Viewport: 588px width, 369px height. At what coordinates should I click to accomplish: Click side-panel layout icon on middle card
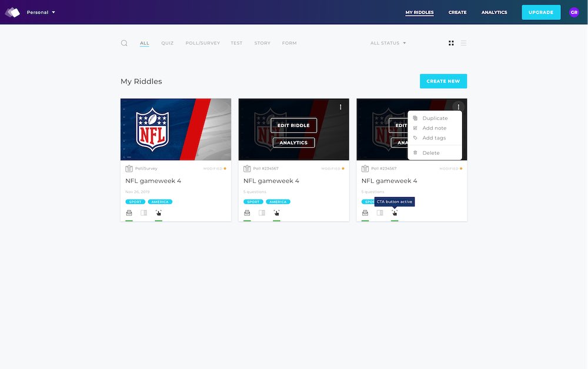262,213
